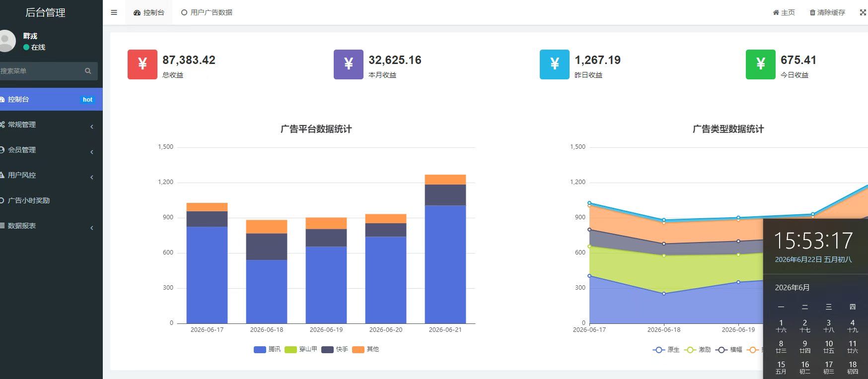The image size is (868, 379).
Task: Switch to the 控制台 tab
Action: [x=148, y=12]
